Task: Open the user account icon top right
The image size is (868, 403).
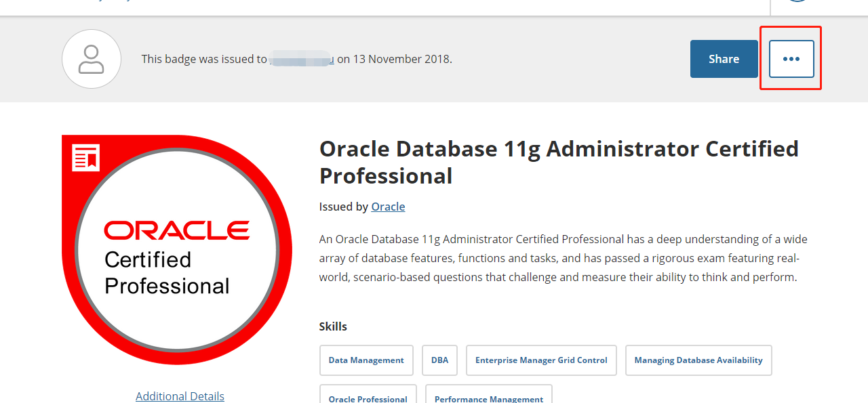Action: click(797, 3)
